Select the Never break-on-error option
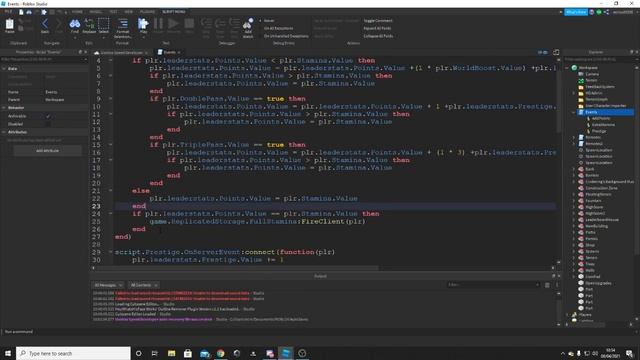The width and height of the screenshot is (640, 360). coord(268,20)
